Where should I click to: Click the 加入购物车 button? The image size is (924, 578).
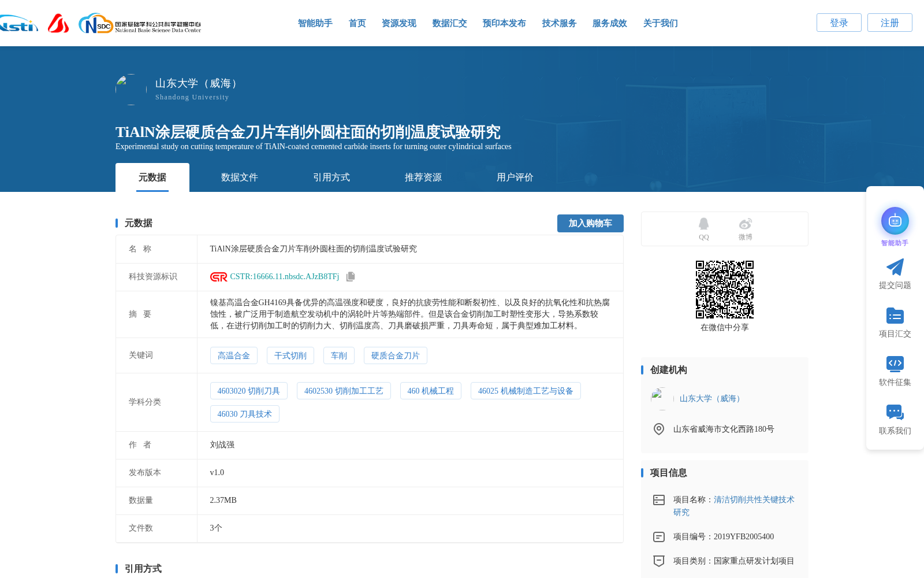pyautogui.click(x=590, y=223)
